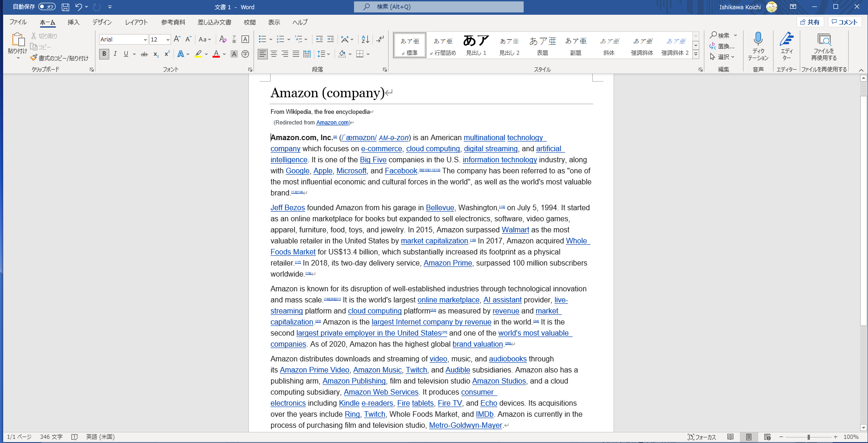Follow the Jeff Bezos hyperlink
This screenshot has width=868, height=443.
tap(288, 207)
